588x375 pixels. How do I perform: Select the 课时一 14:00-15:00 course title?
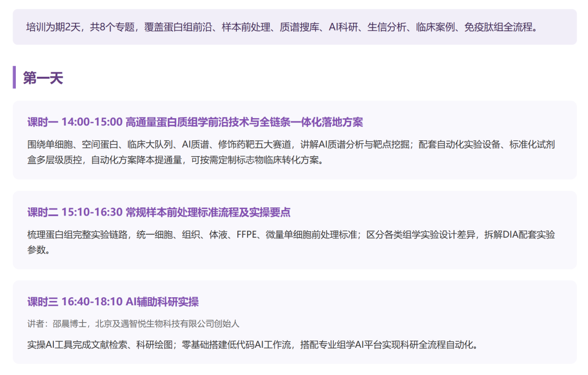[195, 122]
